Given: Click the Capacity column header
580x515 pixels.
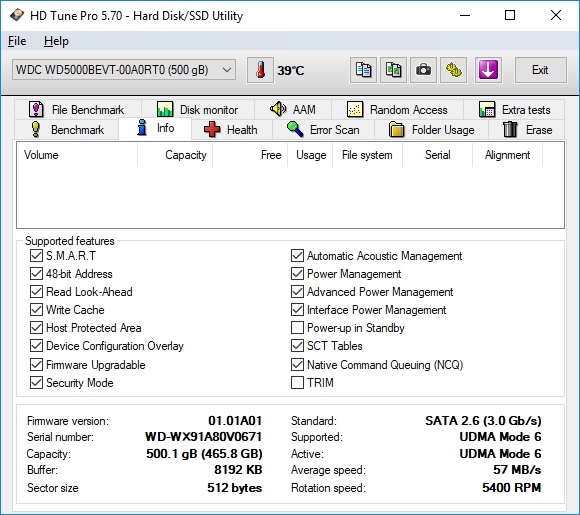Looking at the screenshot, I should pyautogui.click(x=175, y=155).
